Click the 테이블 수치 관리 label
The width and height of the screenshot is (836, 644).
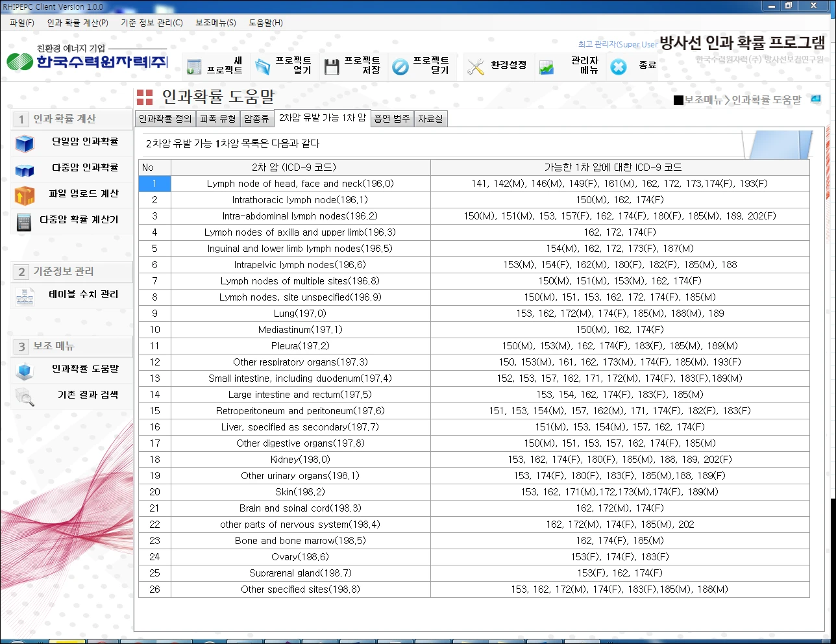click(x=84, y=294)
